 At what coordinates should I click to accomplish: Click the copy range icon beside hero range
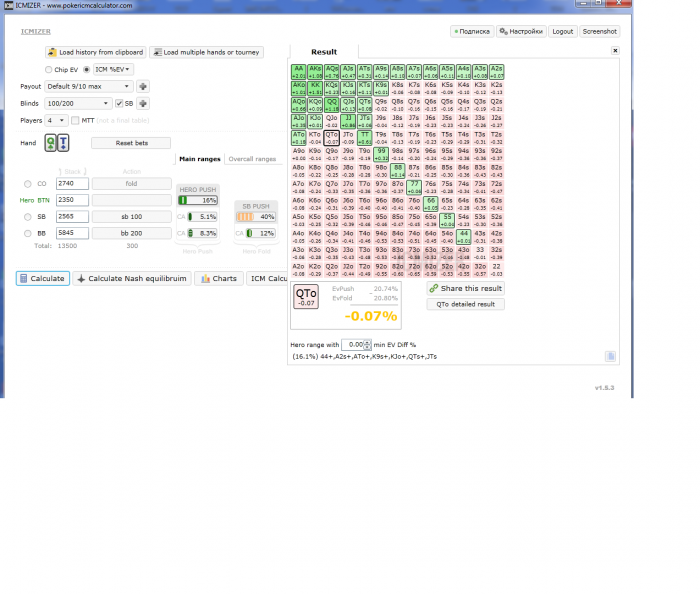pyautogui.click(x=610, y=356)
